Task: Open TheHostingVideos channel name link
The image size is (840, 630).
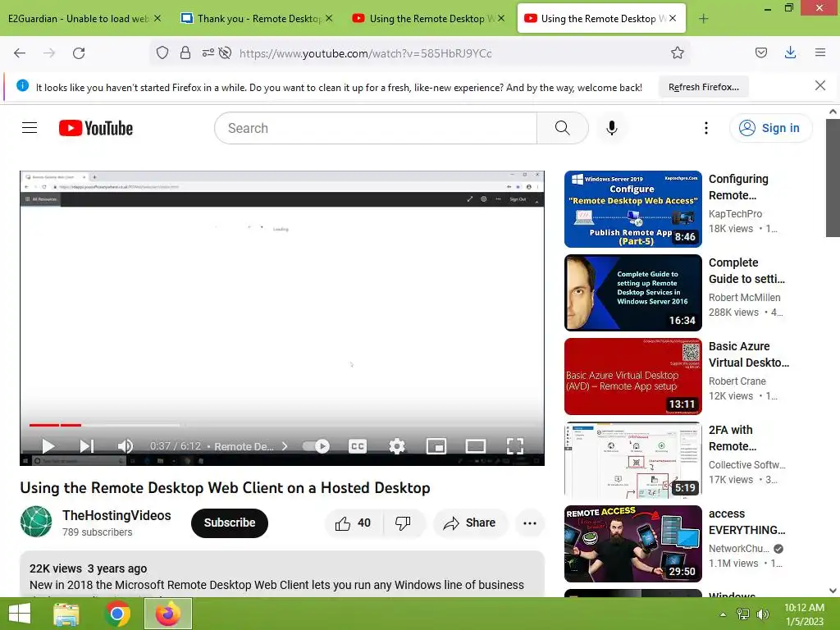Action: point(116,515)
